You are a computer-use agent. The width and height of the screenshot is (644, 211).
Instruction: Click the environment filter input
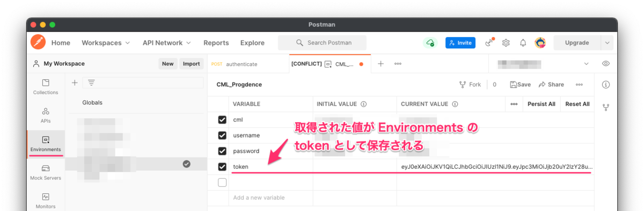[x=143, y=82]
